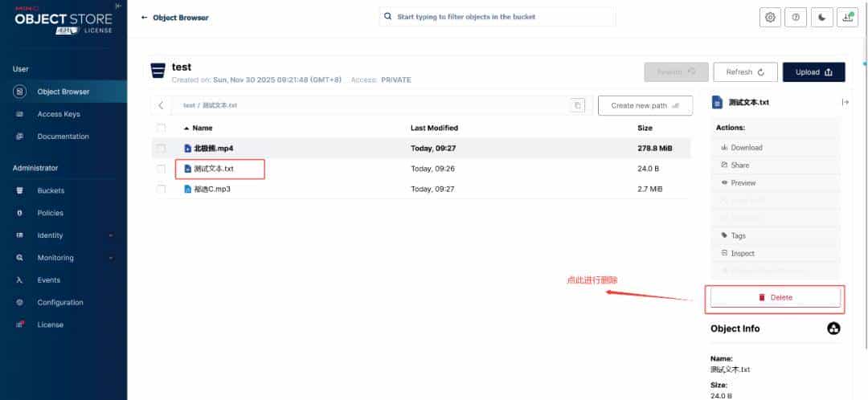Image resolution: width=868 pixels, height=400 pixels.
Task: Open the settings gear in the top bar
Action: tap(770, 17)
